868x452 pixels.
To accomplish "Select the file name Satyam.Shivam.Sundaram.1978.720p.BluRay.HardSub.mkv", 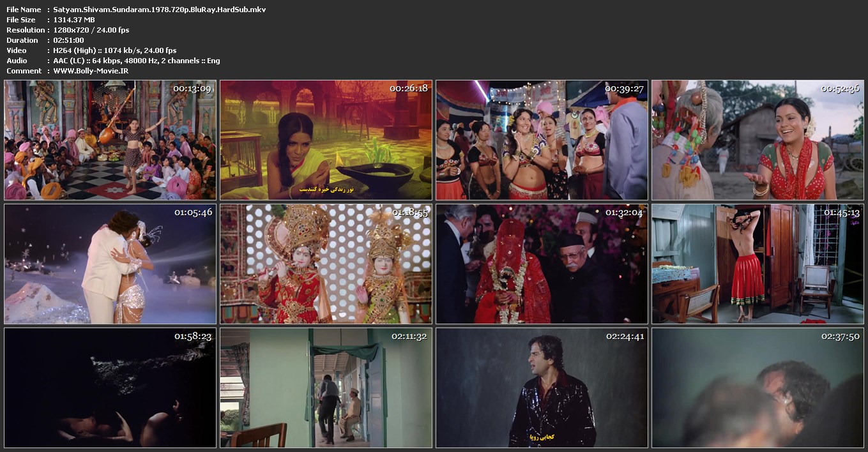I will 160,10.
